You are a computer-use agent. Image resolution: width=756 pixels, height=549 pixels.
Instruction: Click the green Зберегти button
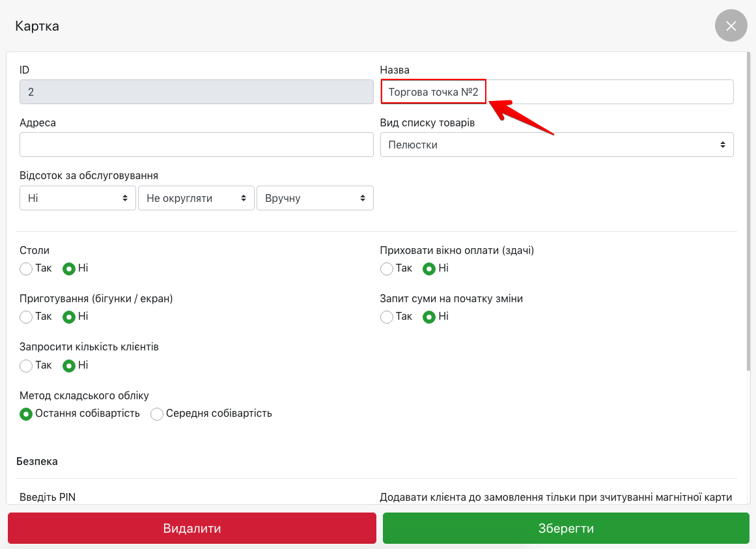(566, 528)
